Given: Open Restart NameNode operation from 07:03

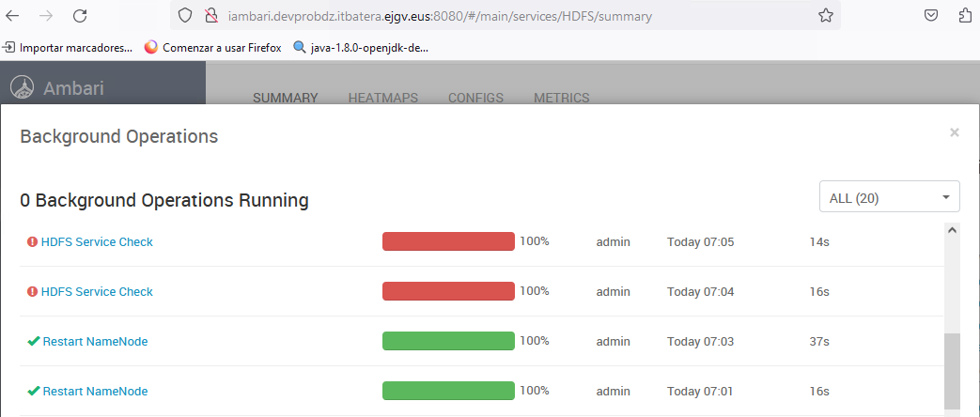Looking at the screenshot, I should [x=95, y=342].
